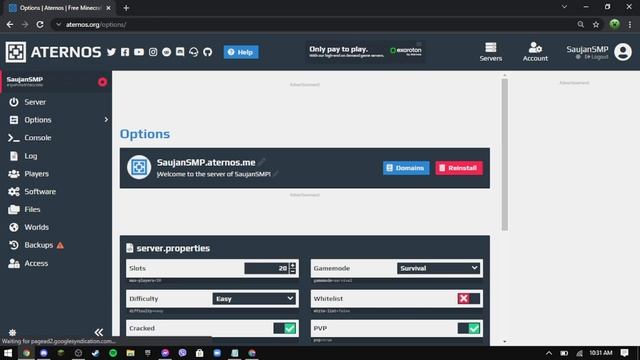Open sidebar settings gear icon
The height and width of the screenshot is (360, 640).
[x=13, y=333]
